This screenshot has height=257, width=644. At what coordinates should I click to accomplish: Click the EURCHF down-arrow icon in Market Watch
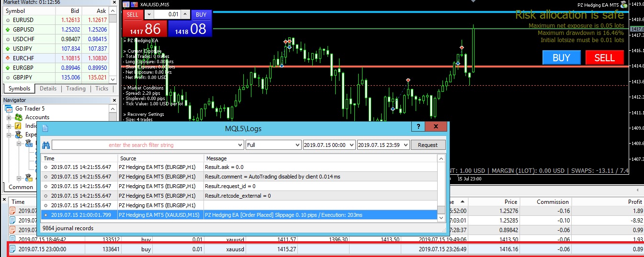[7, 58]
